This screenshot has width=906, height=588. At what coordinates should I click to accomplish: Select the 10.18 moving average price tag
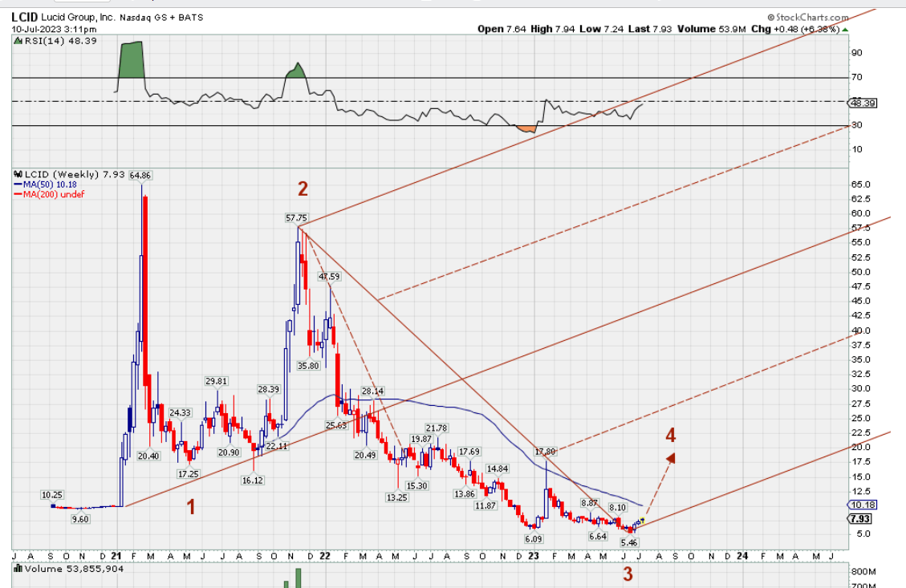(861, 505)
